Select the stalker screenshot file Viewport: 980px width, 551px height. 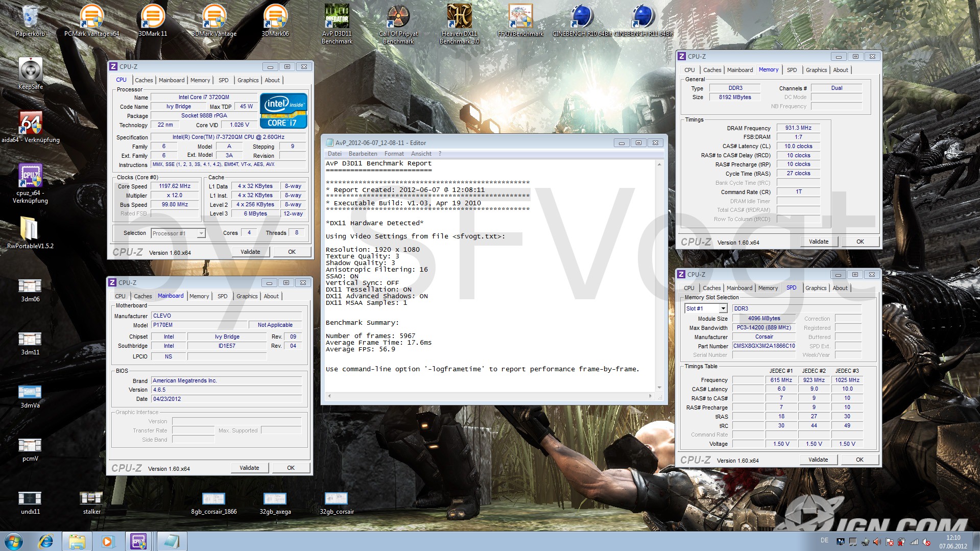tap(91, 502)
